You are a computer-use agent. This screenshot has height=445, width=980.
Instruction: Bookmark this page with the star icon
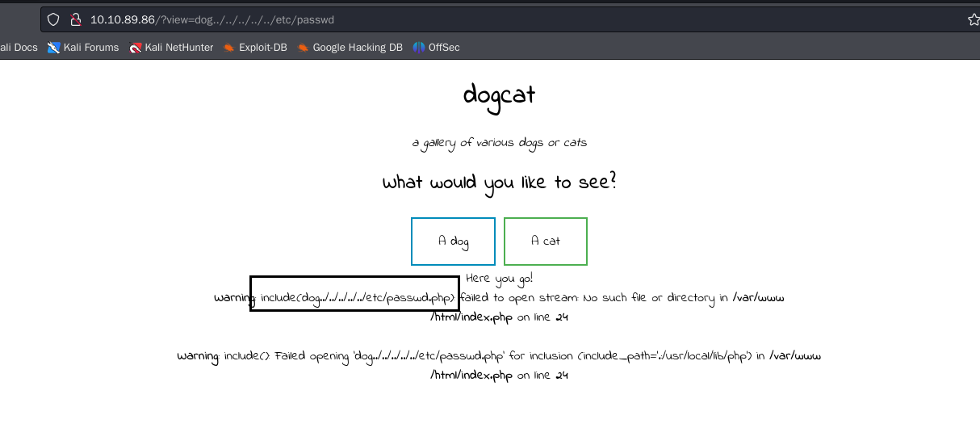point(974,19)
